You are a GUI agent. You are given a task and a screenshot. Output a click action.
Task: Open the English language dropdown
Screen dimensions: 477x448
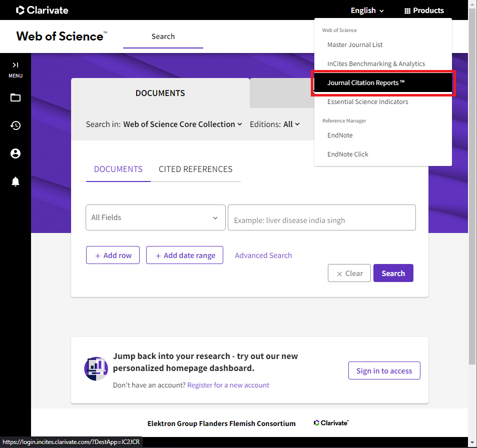367,10
